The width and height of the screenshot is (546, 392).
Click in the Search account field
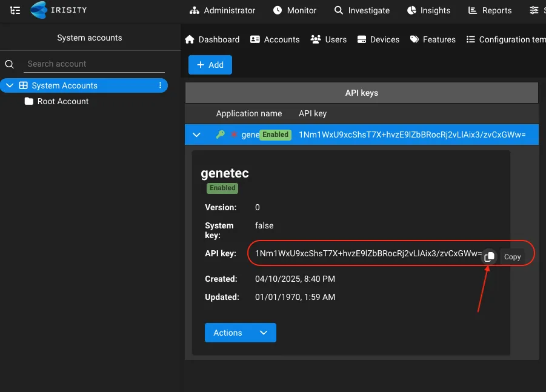pyautogui.click(x=94, y=64)
